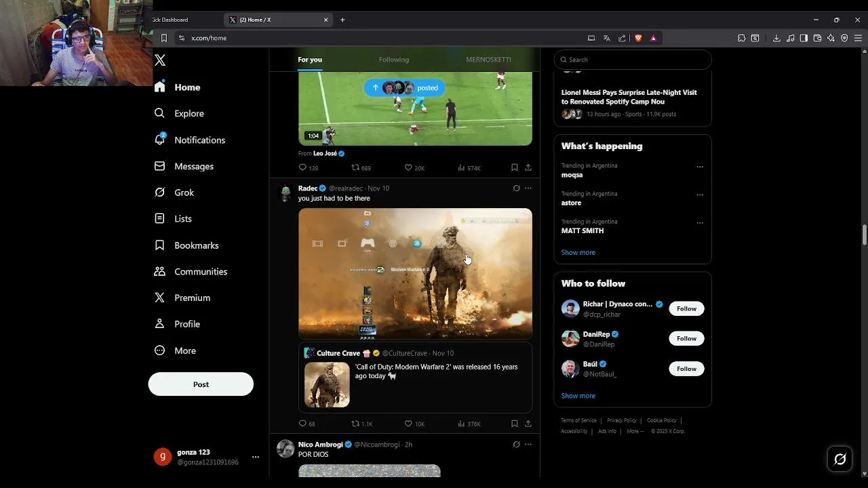Viewport: 868px width, 488px height.
Task: Open a new browser tab
Action: click(x=342, y=20)
